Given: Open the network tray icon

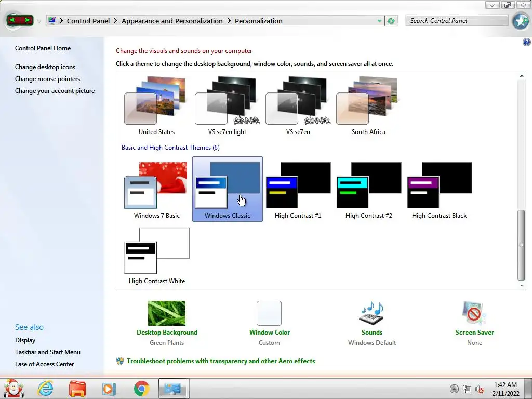Looking at the screenshot, I should tap(467, 389).
